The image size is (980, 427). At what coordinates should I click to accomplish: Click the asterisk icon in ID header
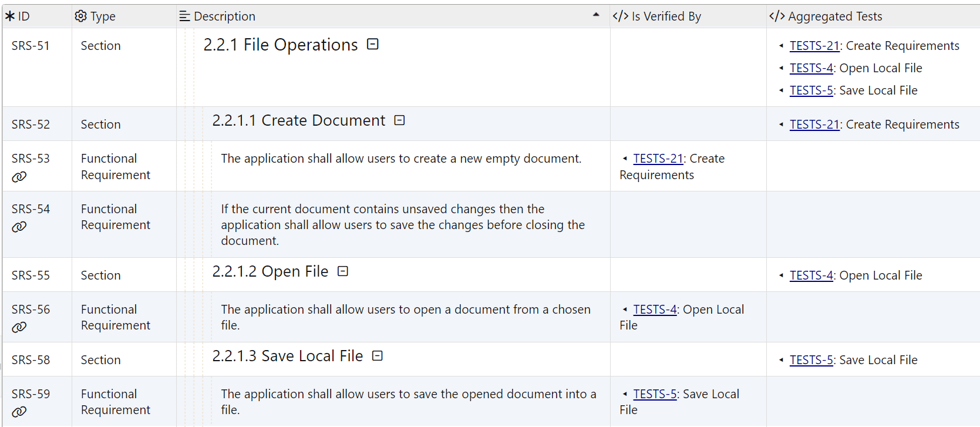point(10,16)
